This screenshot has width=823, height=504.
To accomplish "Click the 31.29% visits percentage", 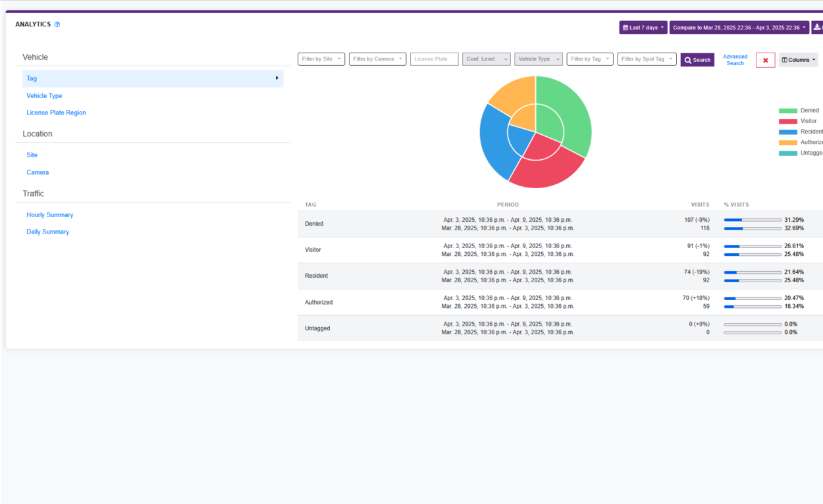I will (x=794, y=220).
